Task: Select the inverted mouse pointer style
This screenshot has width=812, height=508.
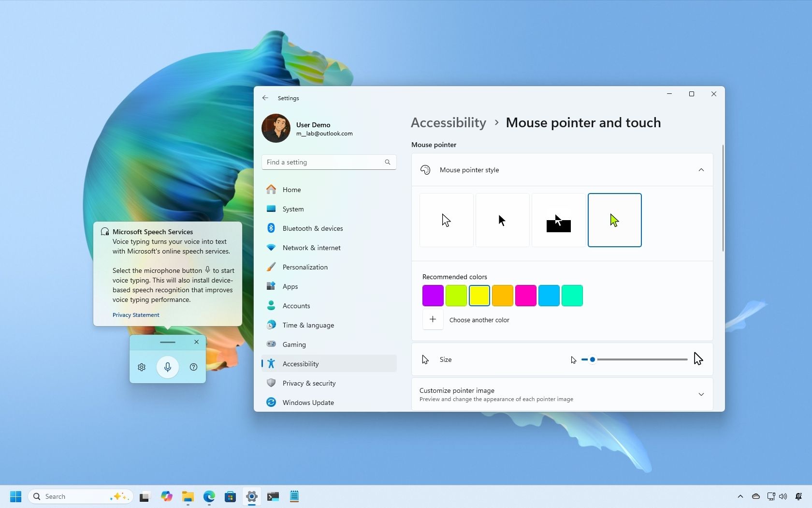Action: pyautogui.click(x=558, y=220)
